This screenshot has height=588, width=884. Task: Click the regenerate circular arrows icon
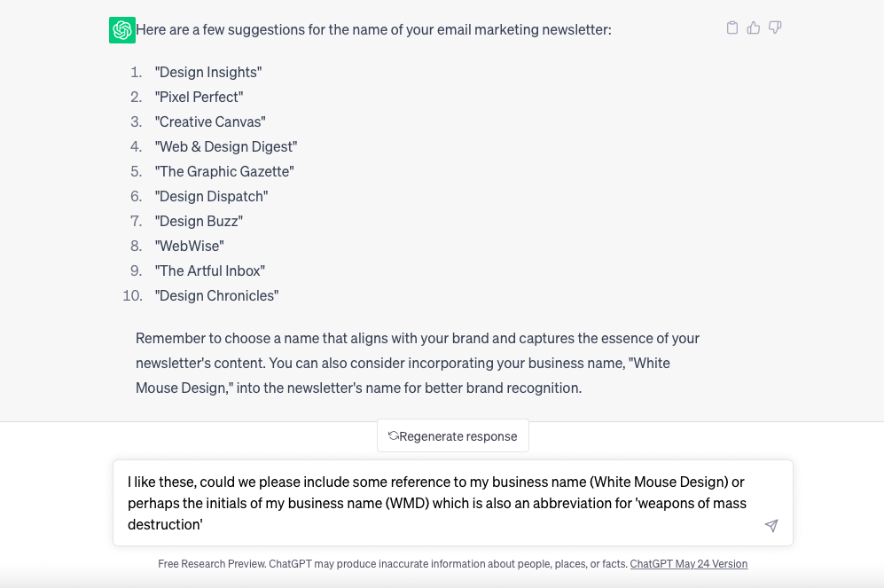coord(393,435)
